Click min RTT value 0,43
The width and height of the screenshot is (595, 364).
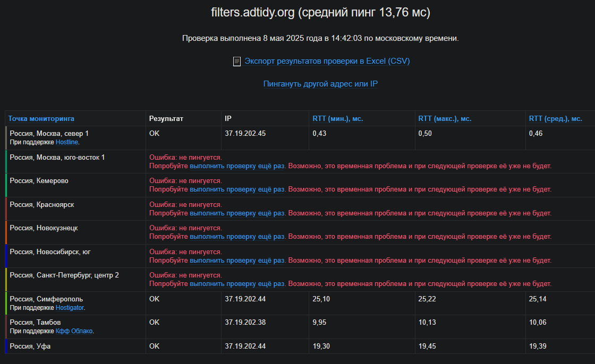tap(319, 134)
